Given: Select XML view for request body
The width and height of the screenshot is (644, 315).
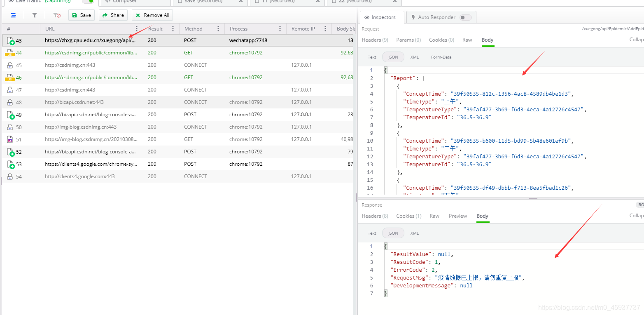Looking at the screenshot, I should pos(415,57).
